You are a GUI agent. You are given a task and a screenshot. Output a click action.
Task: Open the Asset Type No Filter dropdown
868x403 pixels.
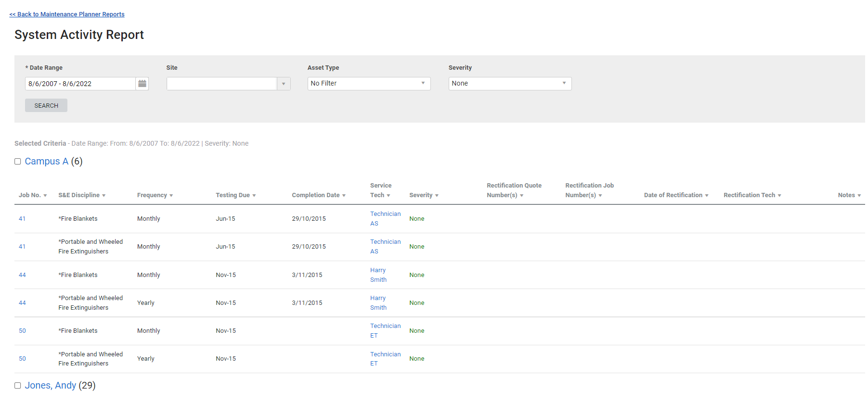(369, 84)
